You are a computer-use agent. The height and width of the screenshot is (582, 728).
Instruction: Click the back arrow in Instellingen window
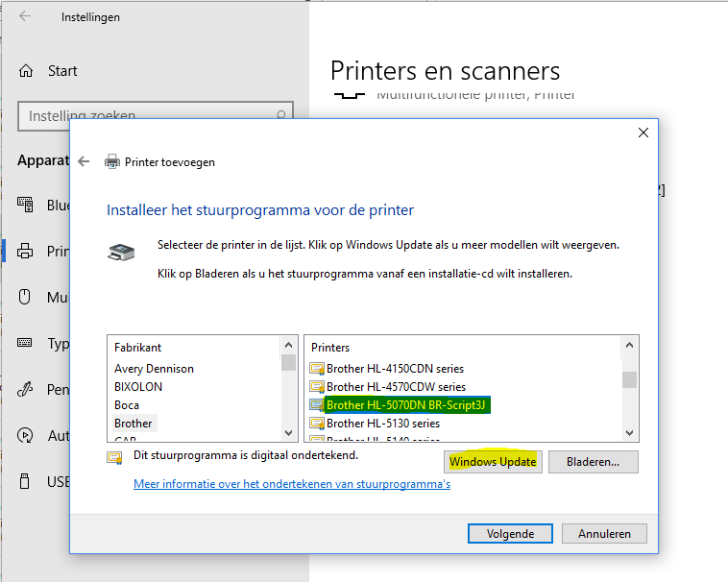(x=25, y=16)
